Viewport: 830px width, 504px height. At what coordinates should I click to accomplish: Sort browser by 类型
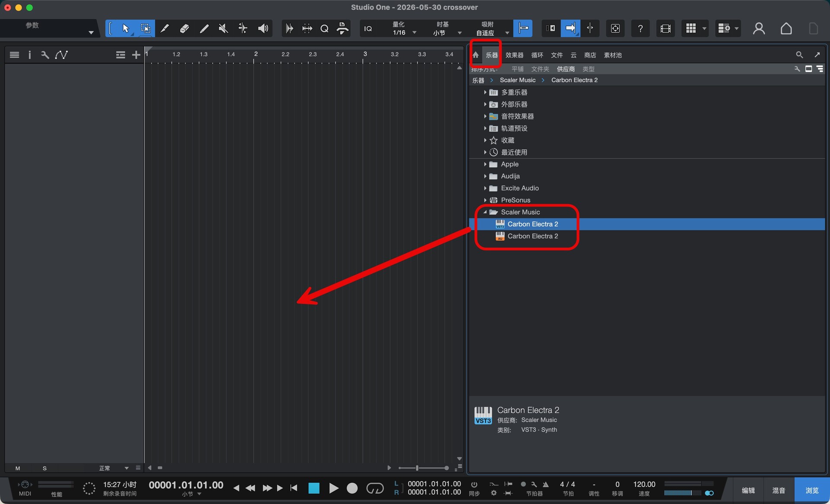[588, 69]
